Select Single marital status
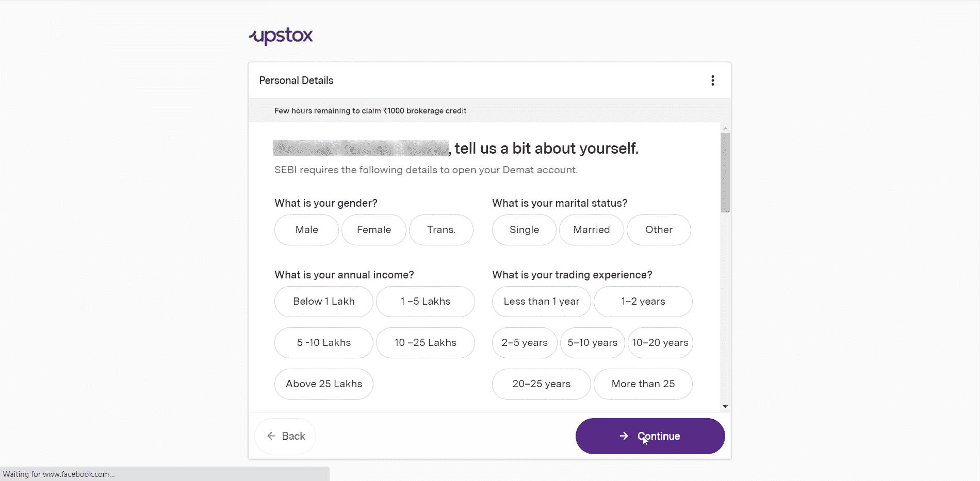 coord(524,230)
